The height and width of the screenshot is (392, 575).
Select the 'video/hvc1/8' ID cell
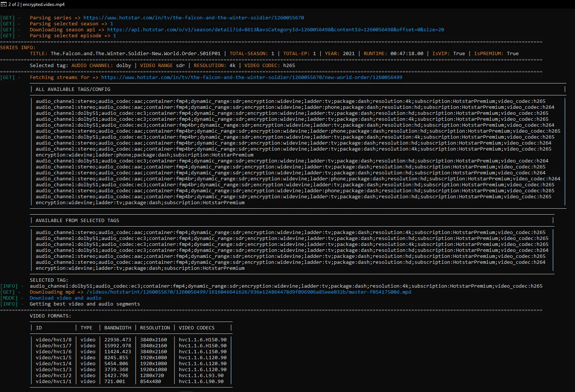click(54, 340)
